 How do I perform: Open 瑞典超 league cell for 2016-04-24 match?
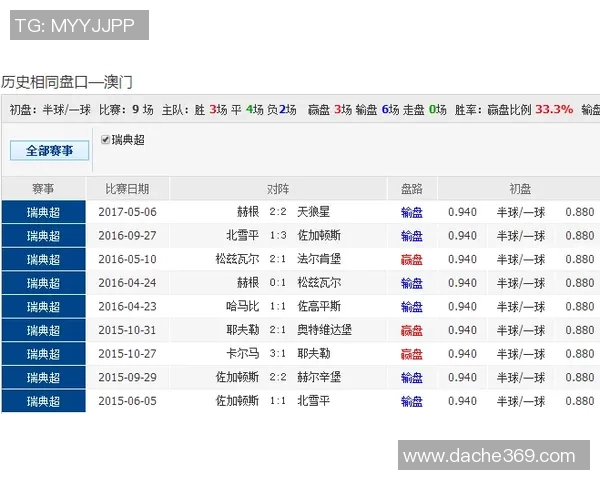(44, 283)
